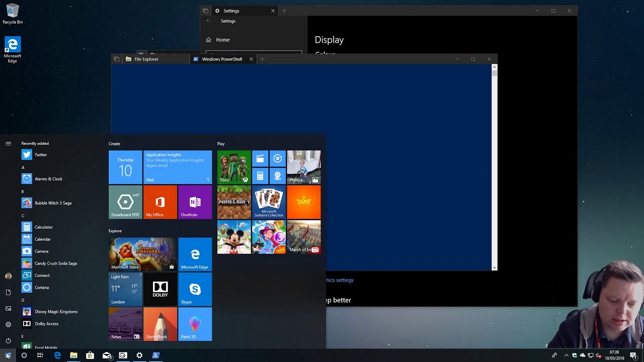Click the PowerShell window vertical scrollbar
This screenshot has height=362, width=644.
(x=495, y=167)
